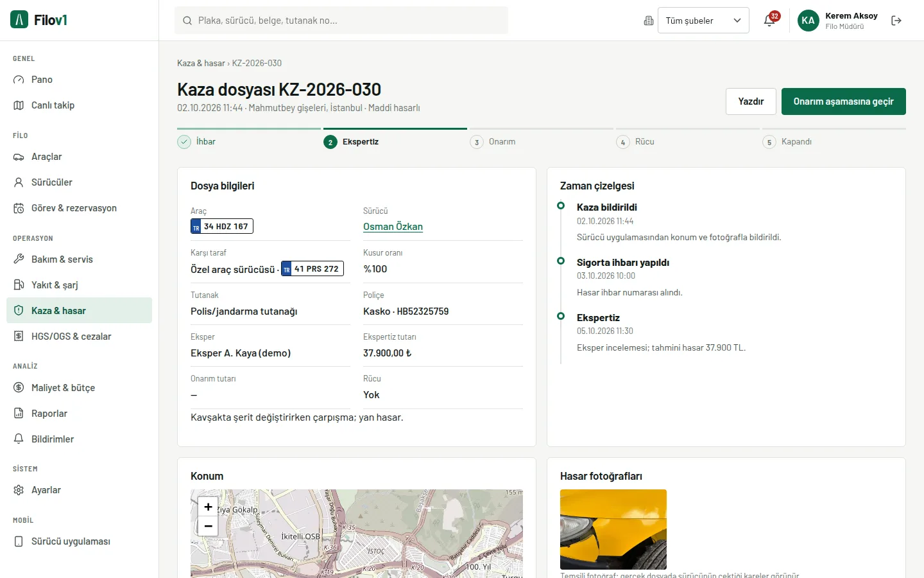Open the notifications bell icon
This screenshot has height=578, width=924.
[x=769, y=21]
